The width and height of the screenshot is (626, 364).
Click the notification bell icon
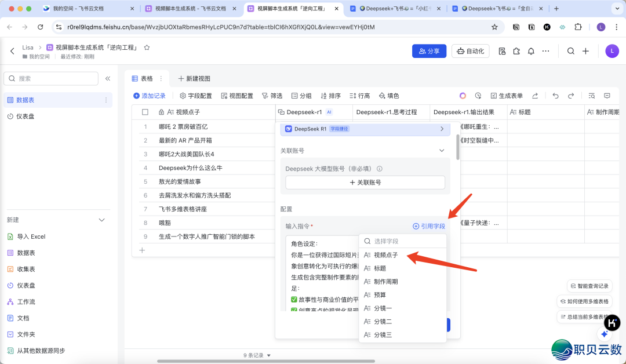530,51
